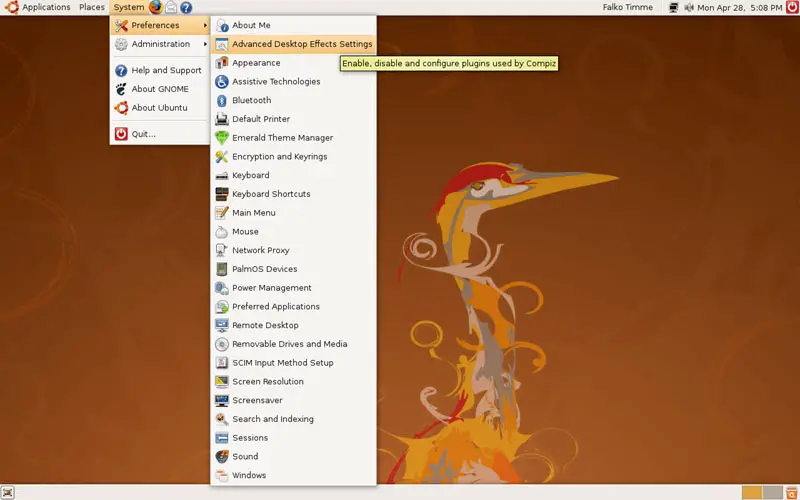Image resolution: width=800 pixels, height=500 pixels.
Task: Open Remote Desktop preferences
Action: click(293, 325)
